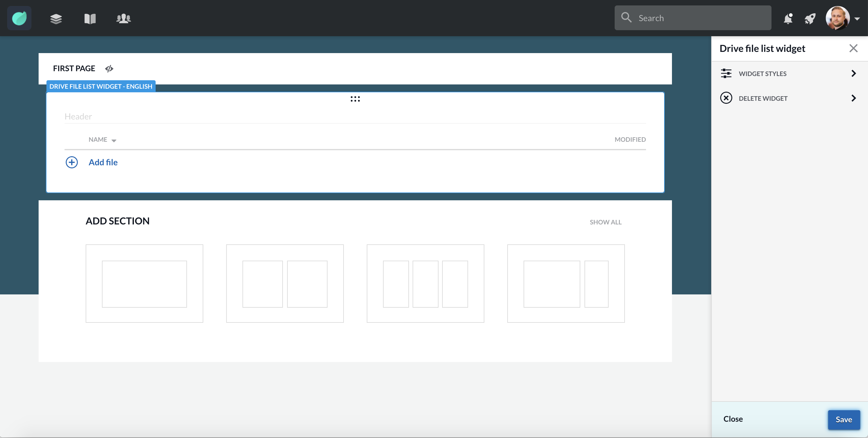Click the rocket launch icon

point(810,18)
